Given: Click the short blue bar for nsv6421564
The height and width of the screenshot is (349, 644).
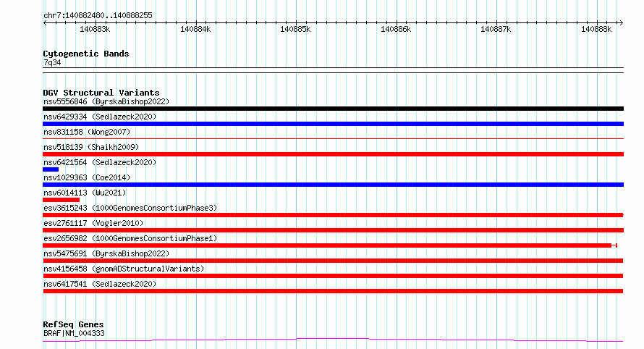Looking at the screenshot, I should (x=51, y=169).
